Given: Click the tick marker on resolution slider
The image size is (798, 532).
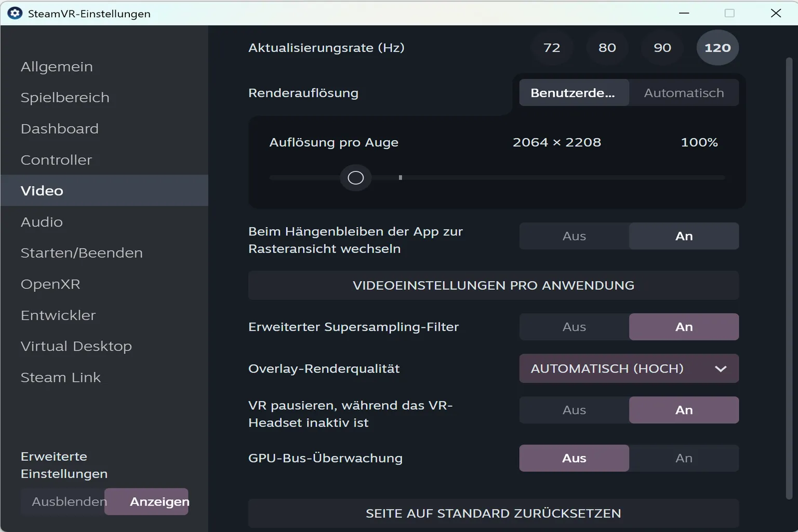Looking at the screenshot, I should click(x=400, y=178).
